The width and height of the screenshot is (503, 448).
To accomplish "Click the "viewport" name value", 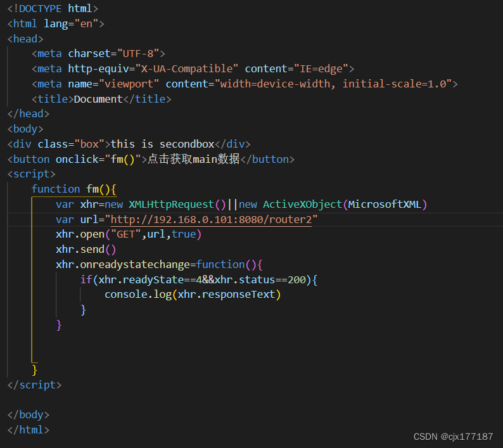I will pos(129,84).
